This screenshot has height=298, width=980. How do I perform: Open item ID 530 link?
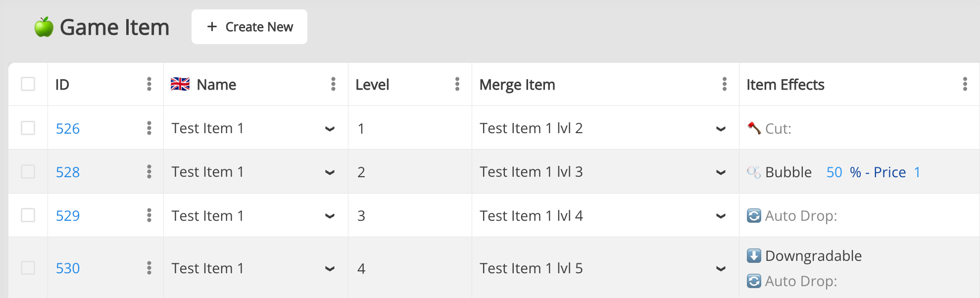coord(68,268)
